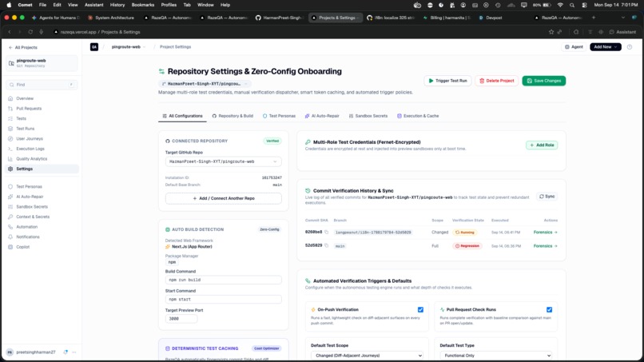The image size is (644, 362).
Task: Open Quality Analytics page
Action: pyautogui.click(x=31, y=158)
